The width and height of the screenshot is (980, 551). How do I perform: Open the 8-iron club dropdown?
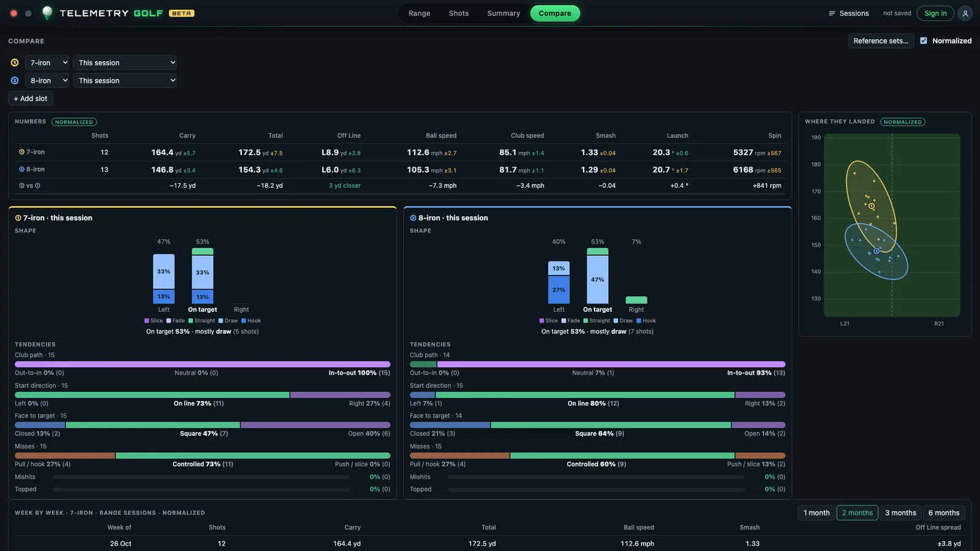tap(48, 80)
